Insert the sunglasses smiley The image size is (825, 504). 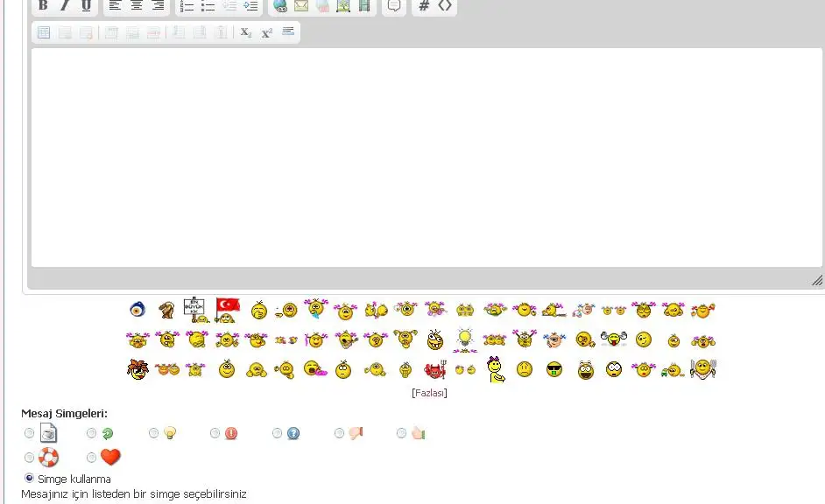tap(554, 369)
